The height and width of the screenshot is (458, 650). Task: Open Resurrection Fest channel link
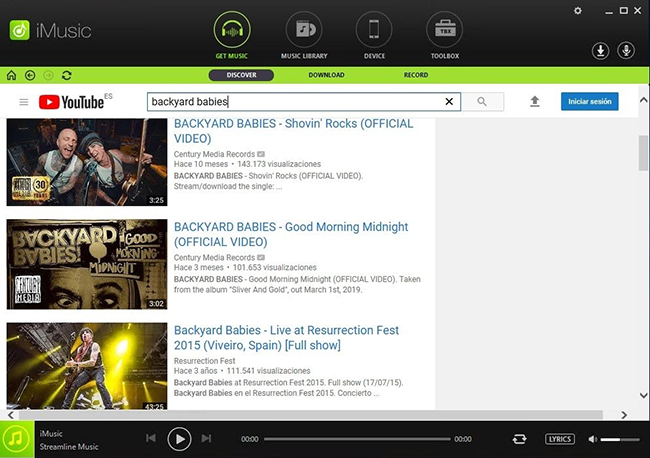(x=204, y=361)
